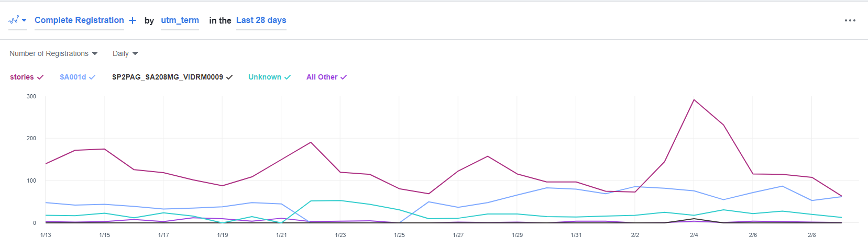Image resolution: width=868 pixels, height=248 pixels.
Task: Click the plus icon beside Complete Registration
Action: pos(133,20)
